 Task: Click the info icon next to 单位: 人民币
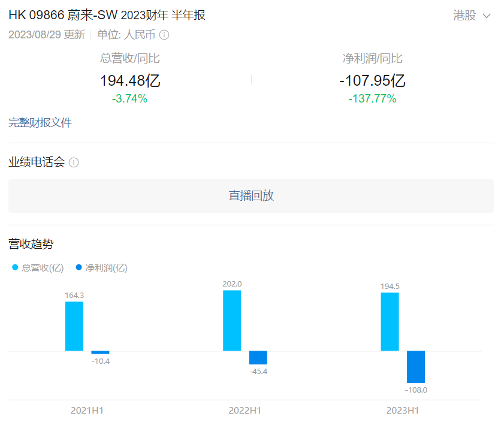pos(164,35)
